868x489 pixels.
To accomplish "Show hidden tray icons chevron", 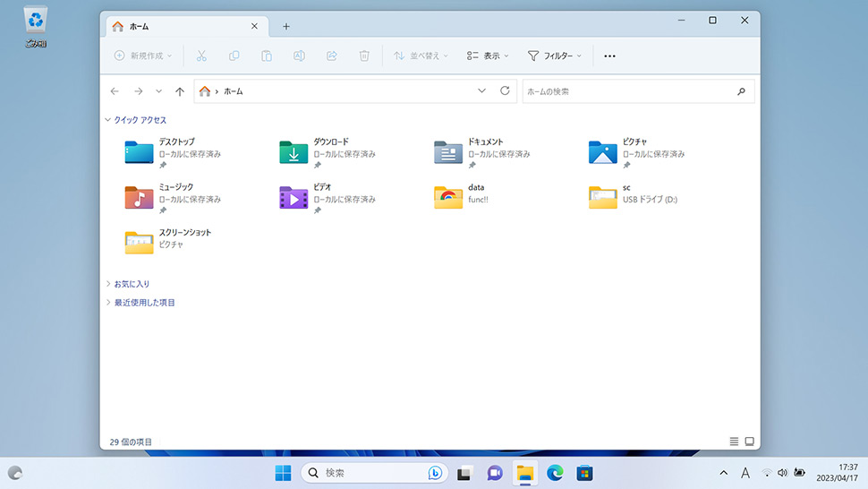I will [x=724, y=473].
